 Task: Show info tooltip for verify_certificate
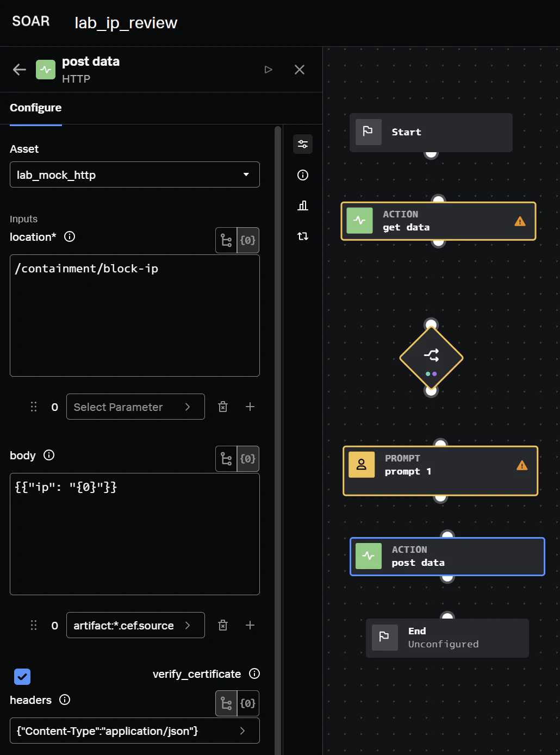tap(254, 673)
